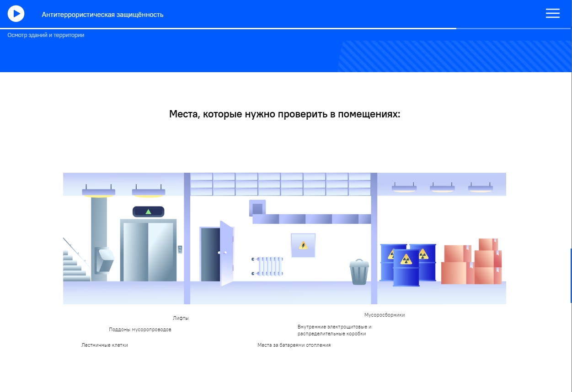Click the electrical panel with lightning sign
The height and width of the screenshot is (392, 572).
[x=303, y=245]
